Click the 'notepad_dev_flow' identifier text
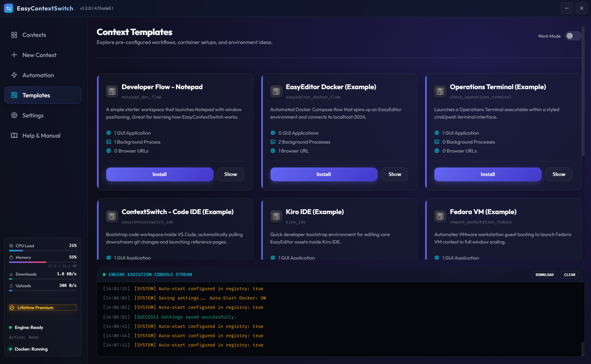This screenshot has width=591, height=364. click(x=141, y=97)
